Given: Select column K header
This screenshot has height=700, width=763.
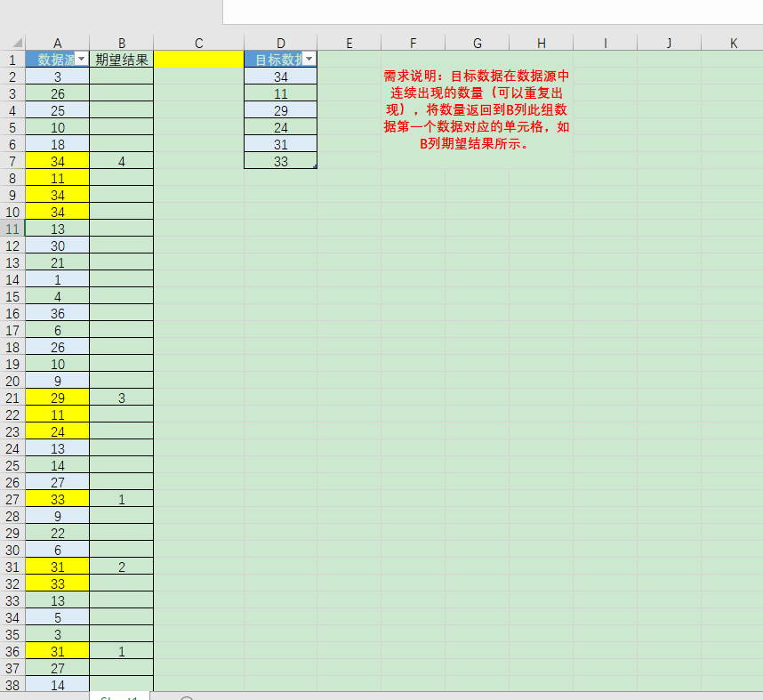Looking at the screenshot, I should [x=734, y=42].
